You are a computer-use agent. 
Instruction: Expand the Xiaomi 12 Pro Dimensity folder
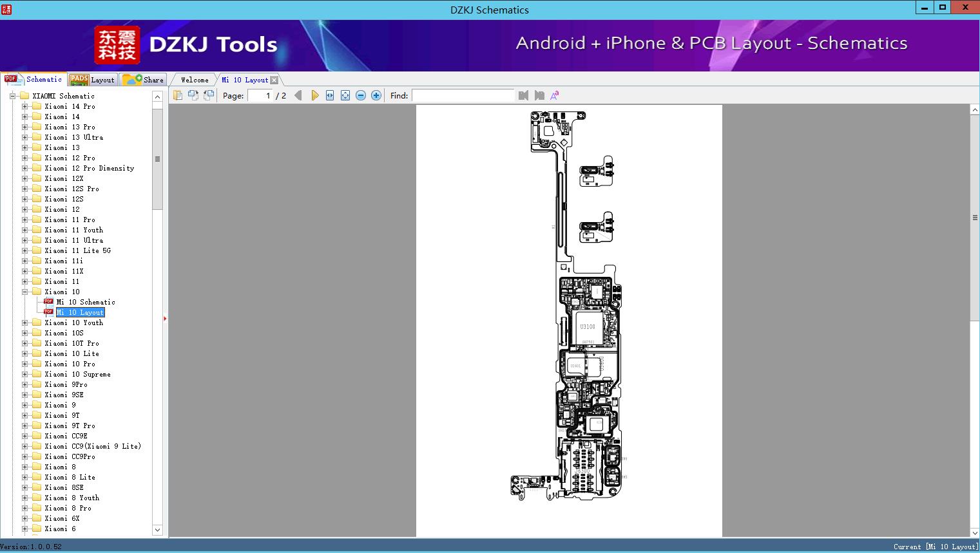24,168
